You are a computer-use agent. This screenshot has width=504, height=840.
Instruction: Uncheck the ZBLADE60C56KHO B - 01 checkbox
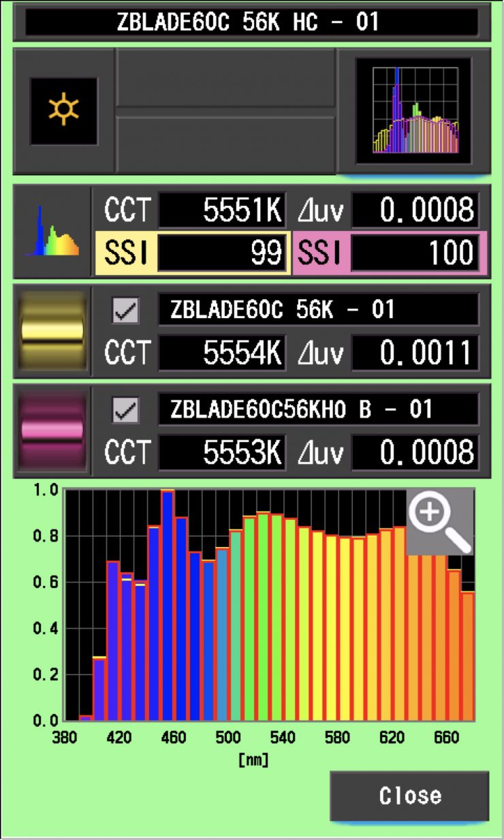(x=126, y=411)
